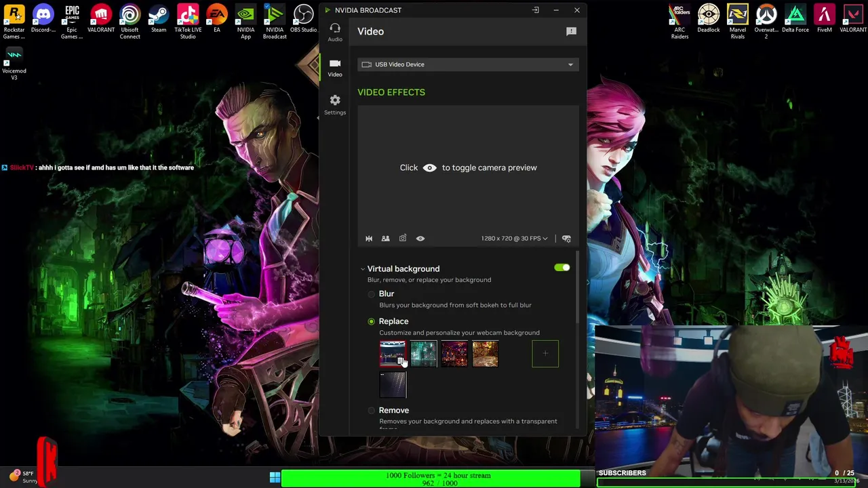Open the 1280 x 720 @ 30 FPS dropdown
This screenshot has height=488, width=868.
[x=515, y=239]
